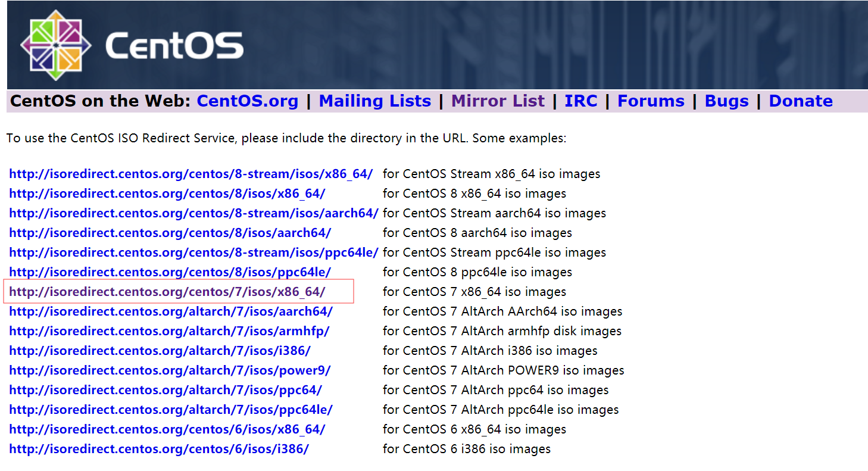The height and width of the screenshot is (471, 868).
Task: Open the Mirror List link
Action: click(x=498, y=101)
